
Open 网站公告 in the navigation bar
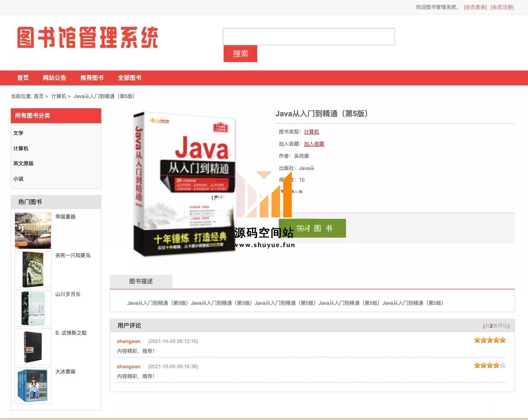pyautogui.click(x=54, y=78)
